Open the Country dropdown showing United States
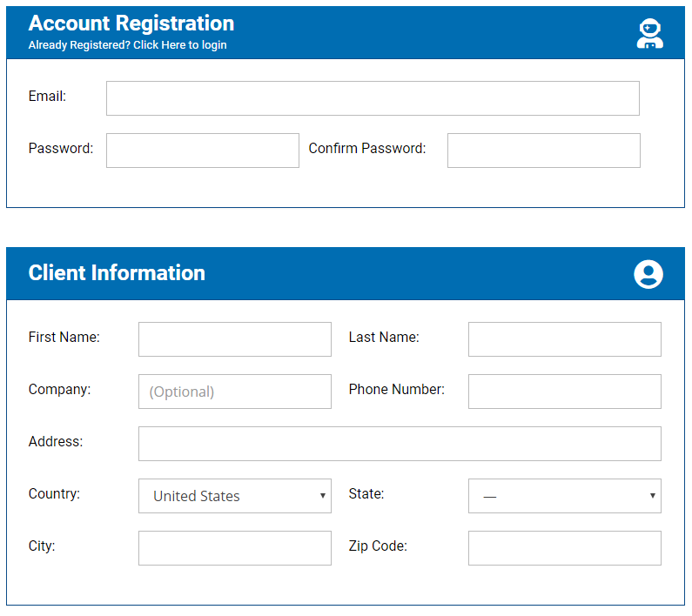 (x=235, y=496)
